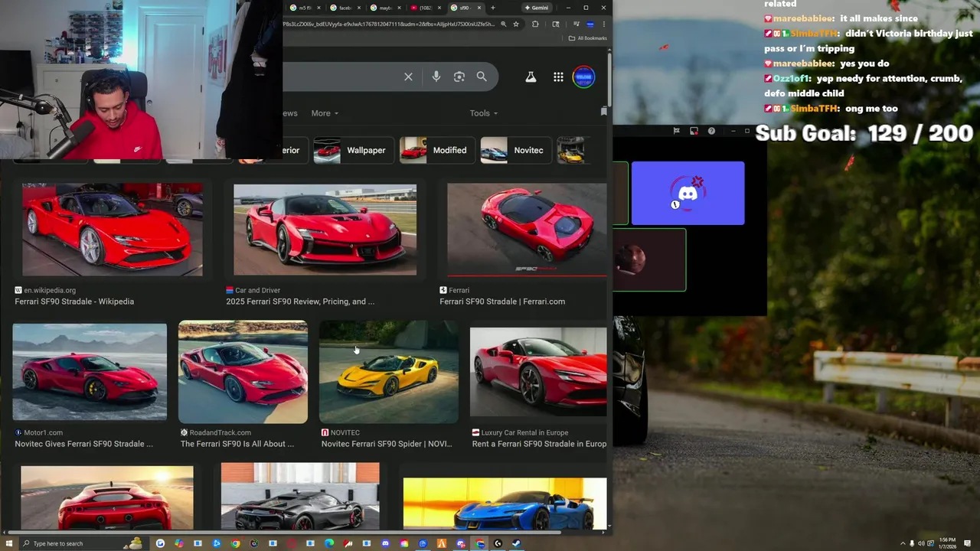Viewport: 980px width, 551px height.
Task: Click the saved bookmark icon beside Tools
Action: 604,112
